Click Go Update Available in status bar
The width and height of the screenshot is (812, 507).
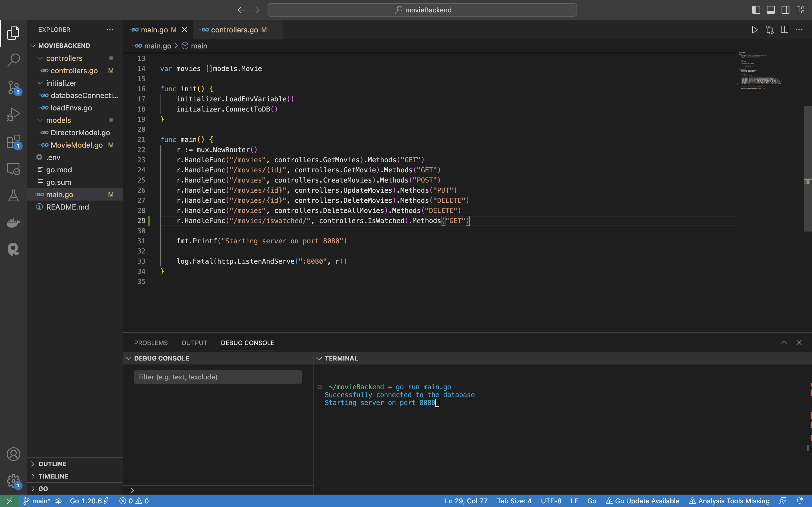(x=643, y=501)
